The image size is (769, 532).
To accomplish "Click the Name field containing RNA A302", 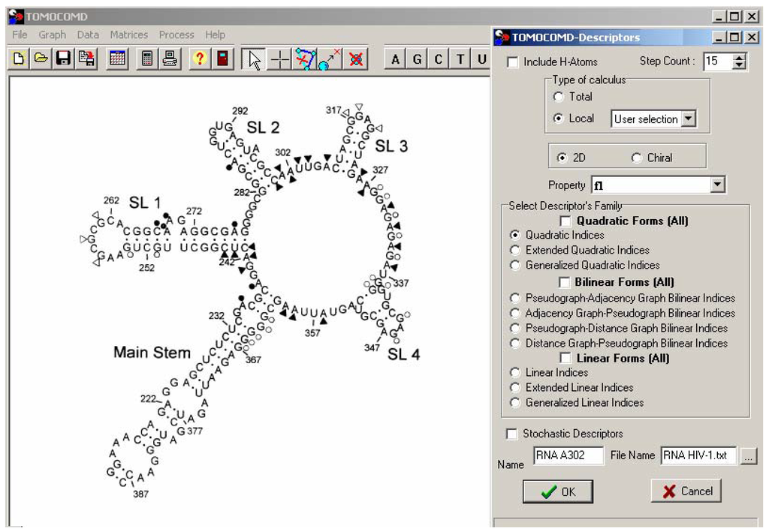I will point(568,455).
